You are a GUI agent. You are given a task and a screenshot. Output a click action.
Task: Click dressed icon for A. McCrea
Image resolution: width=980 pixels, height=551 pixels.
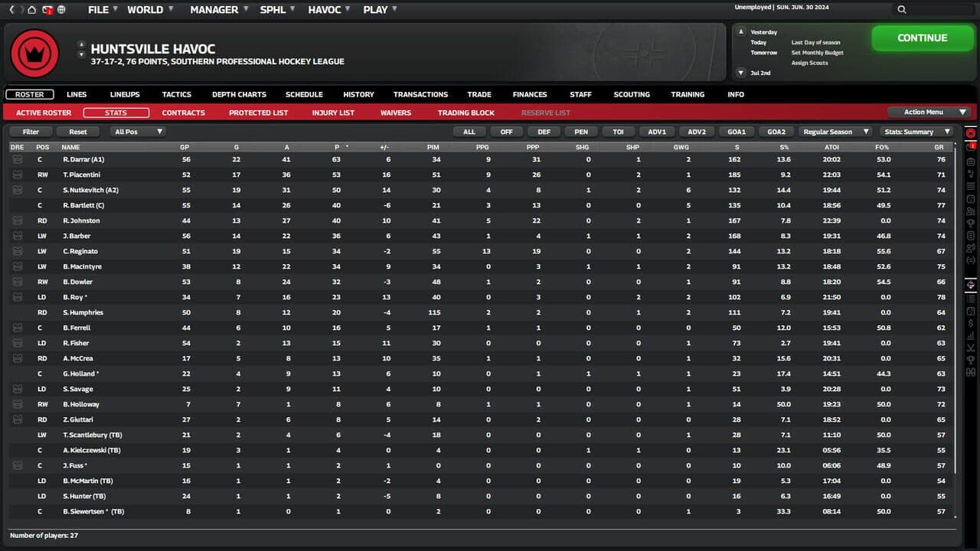(17, 358)
